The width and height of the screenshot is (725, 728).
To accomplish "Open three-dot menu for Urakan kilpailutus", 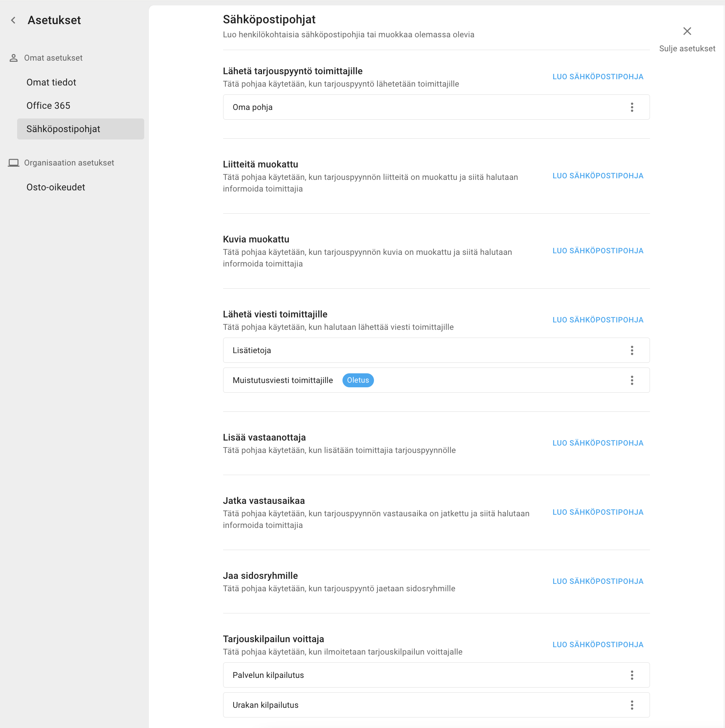I will [632, 705].
